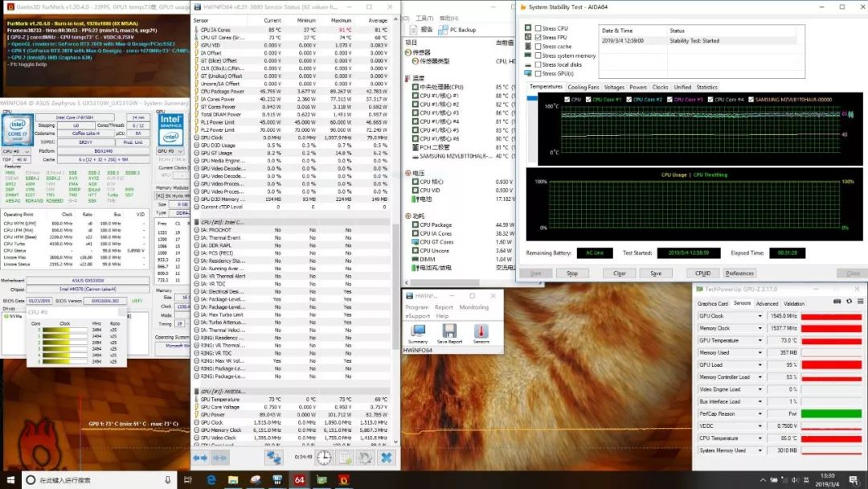Click the Preferences button
Screen dimensions: 868x489
(x=739, y=273)
